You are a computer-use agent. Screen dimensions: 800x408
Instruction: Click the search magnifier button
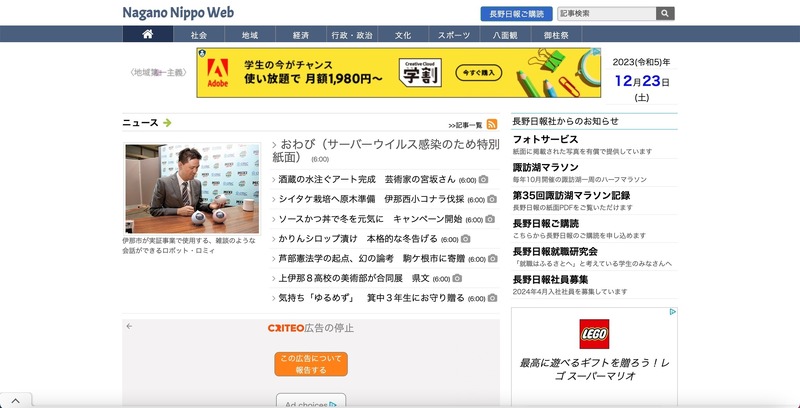coord(665,14)
